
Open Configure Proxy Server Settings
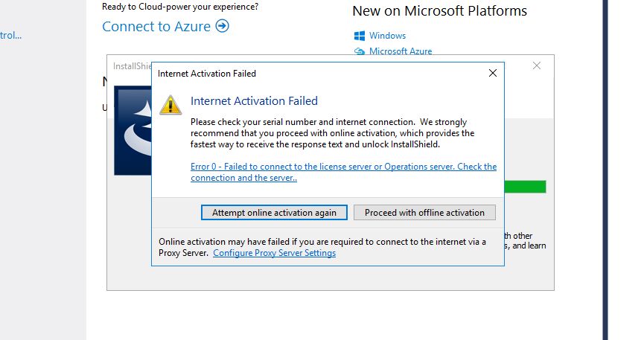[x=274, y=253]
